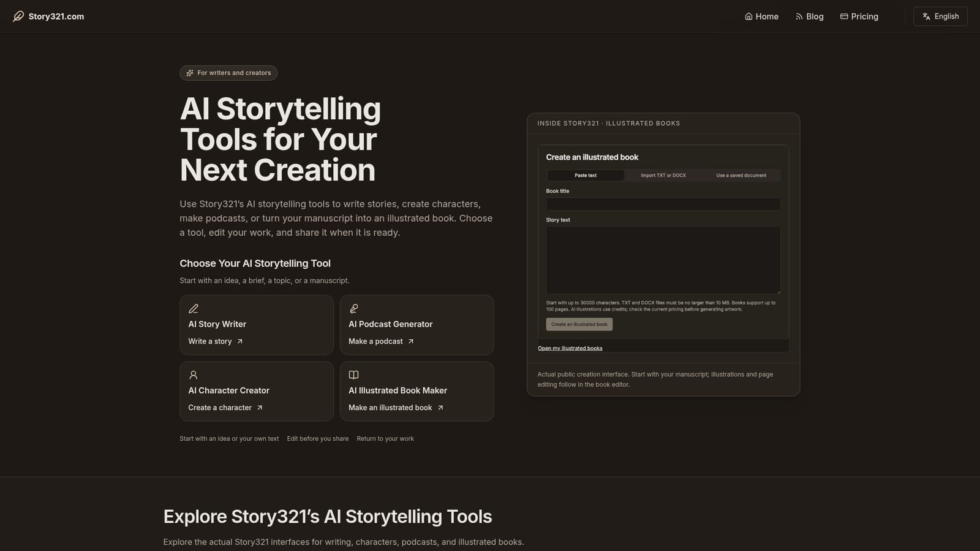Click the Return to your work text
Image resolution: width=980 pixels, height=551 pixels.
click(x=385, y=439)
